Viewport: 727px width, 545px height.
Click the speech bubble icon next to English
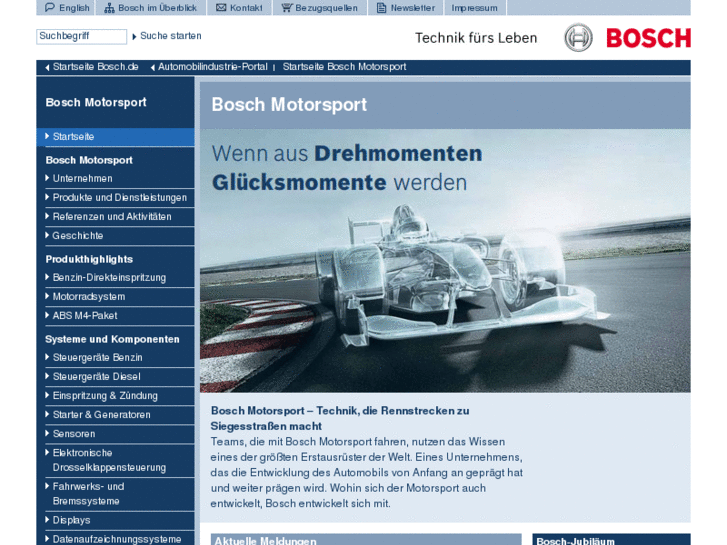tap(50, 7)
